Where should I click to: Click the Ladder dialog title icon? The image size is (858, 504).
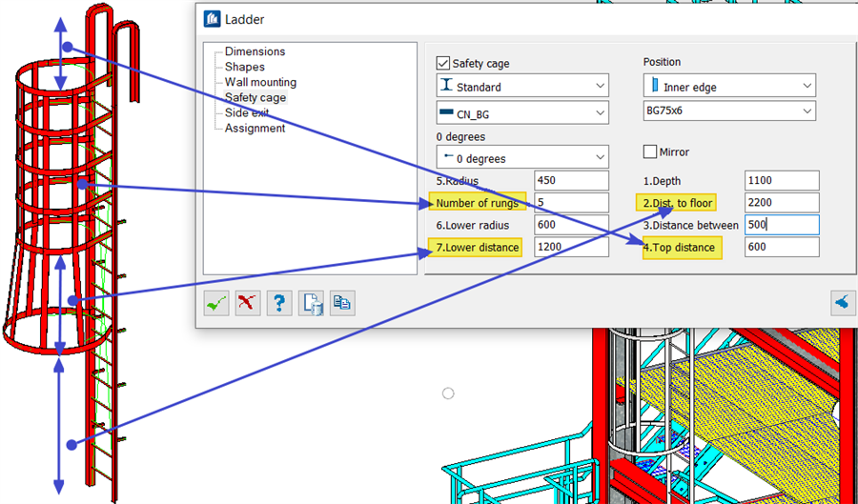click(x=212, y=19)
